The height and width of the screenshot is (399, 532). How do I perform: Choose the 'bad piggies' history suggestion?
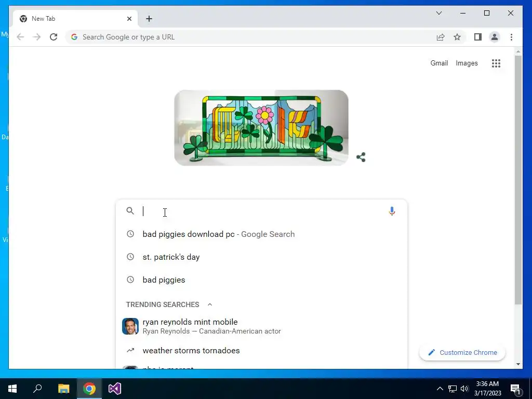click(261, 280)
